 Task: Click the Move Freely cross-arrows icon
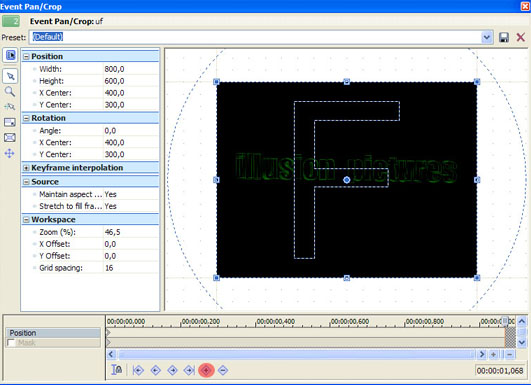10,153
